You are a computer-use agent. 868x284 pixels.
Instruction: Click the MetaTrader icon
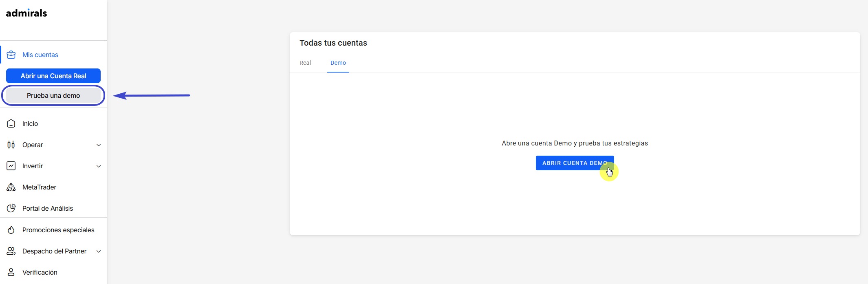click(x=11, y=187)
